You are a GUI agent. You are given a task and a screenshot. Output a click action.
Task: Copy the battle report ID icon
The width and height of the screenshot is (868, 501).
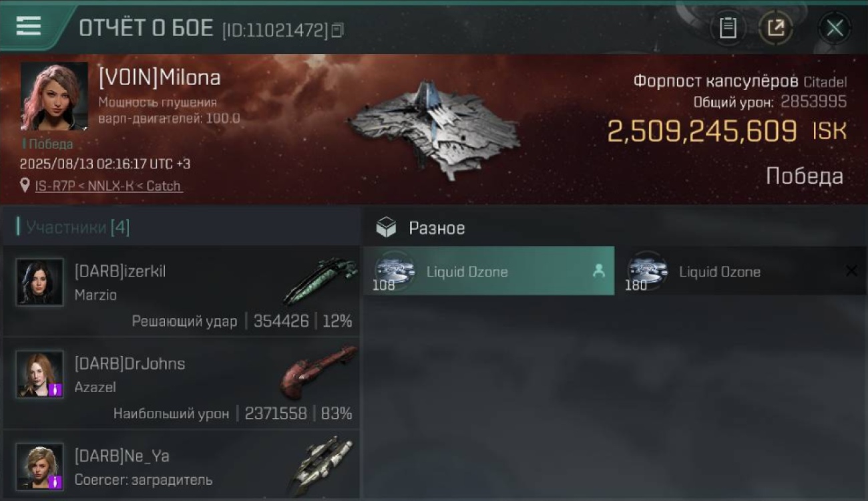click(x=338, y=30)
